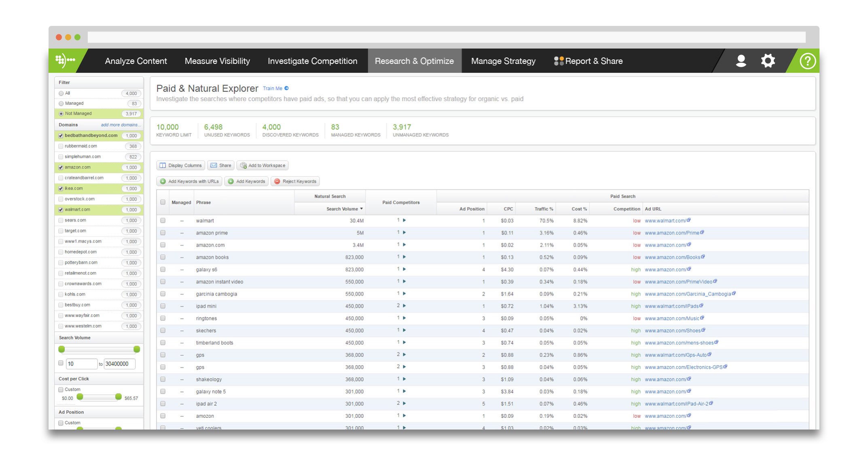The height and width of the screenshot is (453, 868).
Task: Open the Analyze Content menu
Action: 136,61
